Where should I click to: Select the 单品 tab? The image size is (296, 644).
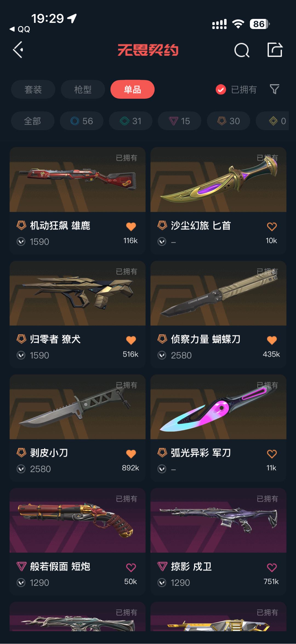(132, 89)
